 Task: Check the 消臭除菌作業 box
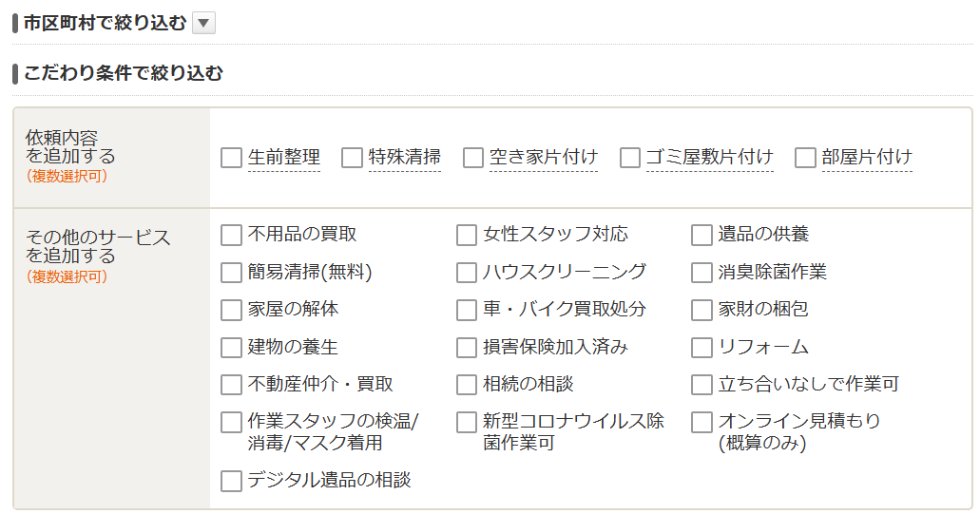[701, 273]
